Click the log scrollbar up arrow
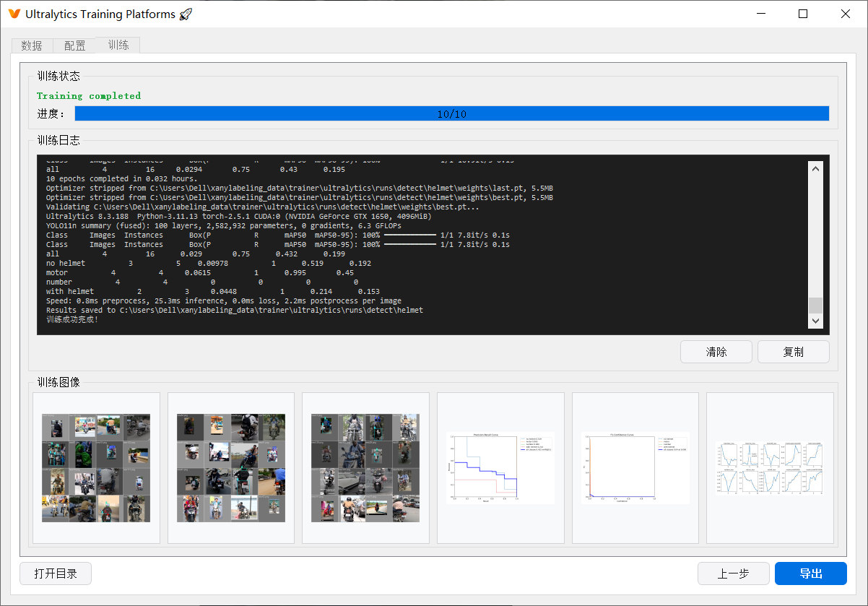Viewport: 868px width, 606px height. 815,168
